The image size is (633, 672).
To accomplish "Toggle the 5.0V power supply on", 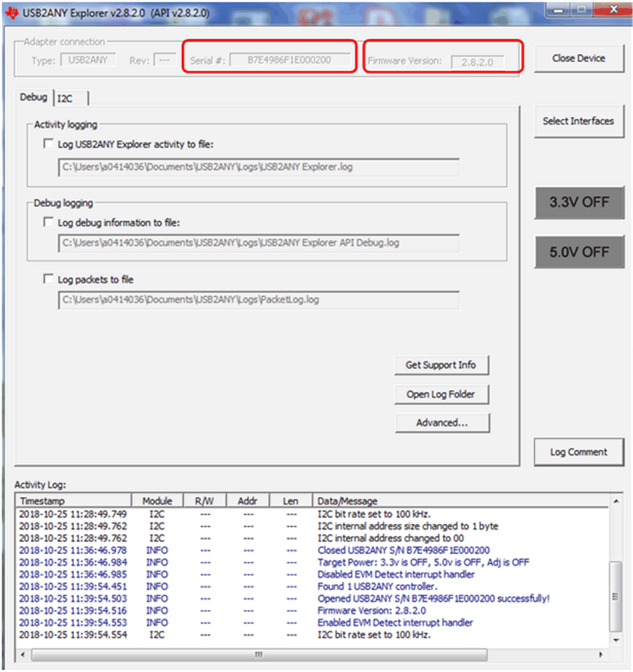I will 580,252.
